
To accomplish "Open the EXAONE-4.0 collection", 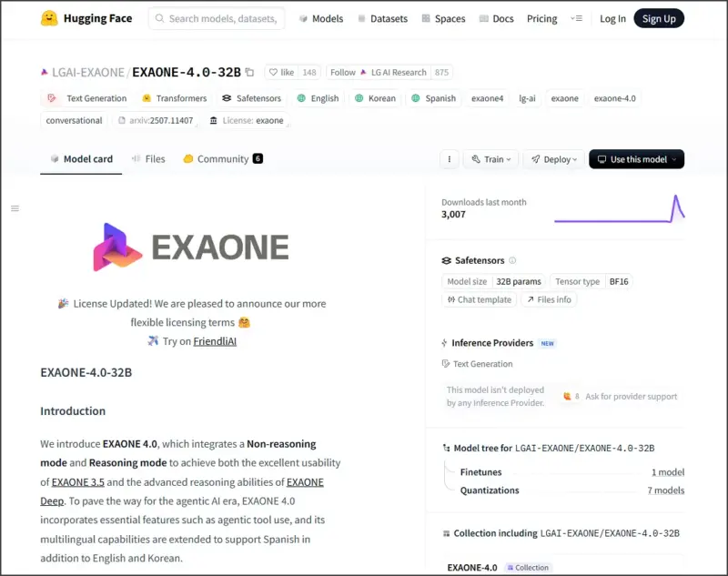I will pyautogui.click(x=472, y=568).
